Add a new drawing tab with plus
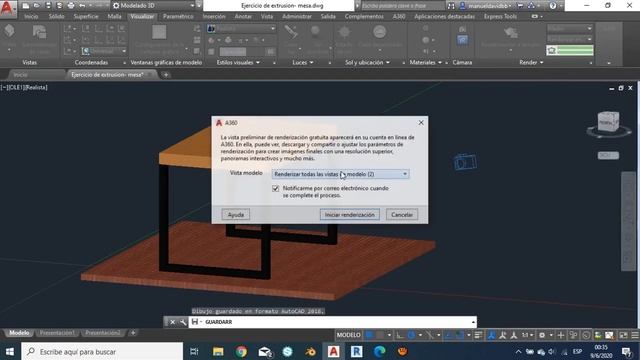640x360 pixels. pyautogui.click(x=166, y=75)
